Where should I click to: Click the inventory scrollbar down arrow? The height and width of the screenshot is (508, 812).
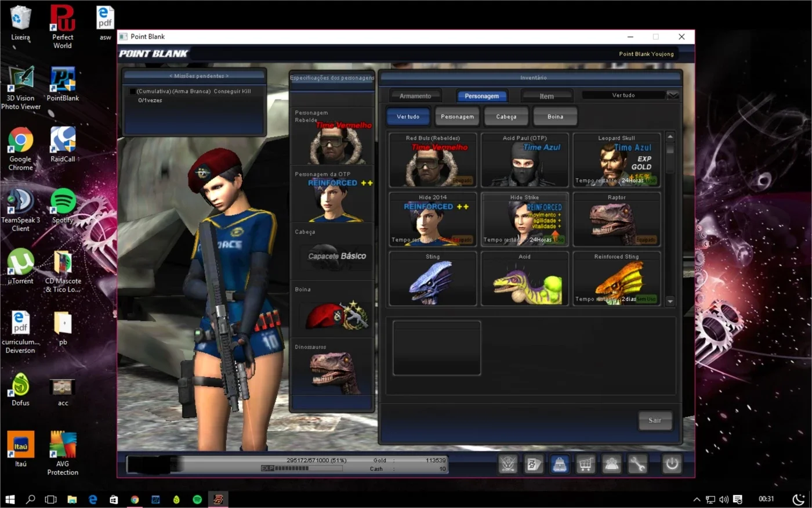coord(670,301)
